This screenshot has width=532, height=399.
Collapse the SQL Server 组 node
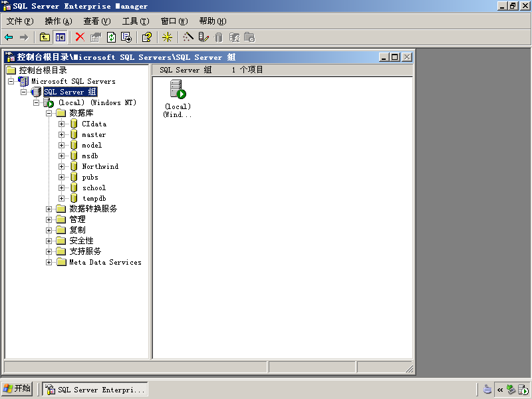click(23, 92)
